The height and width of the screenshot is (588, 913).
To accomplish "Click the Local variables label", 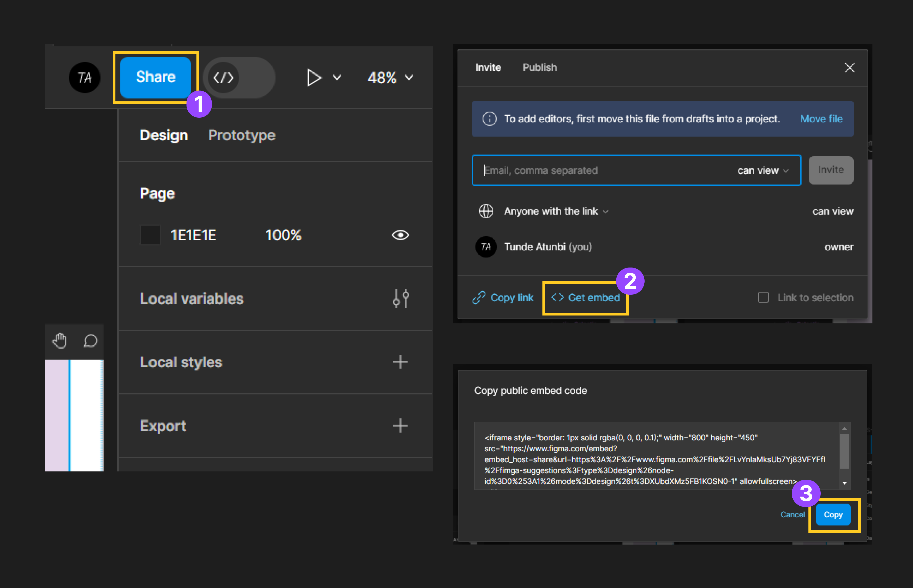I will 192,299.
